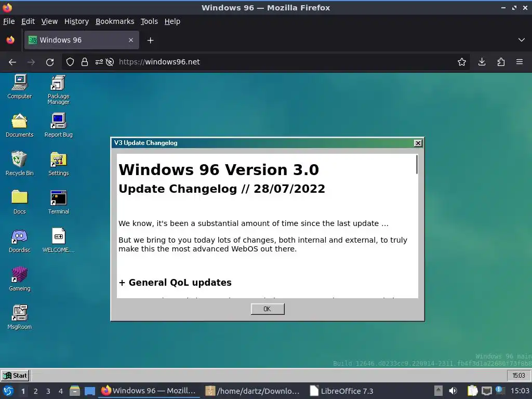Open the site permissions icon in address bar
The image size is (532, 399).
pos(99,62)
